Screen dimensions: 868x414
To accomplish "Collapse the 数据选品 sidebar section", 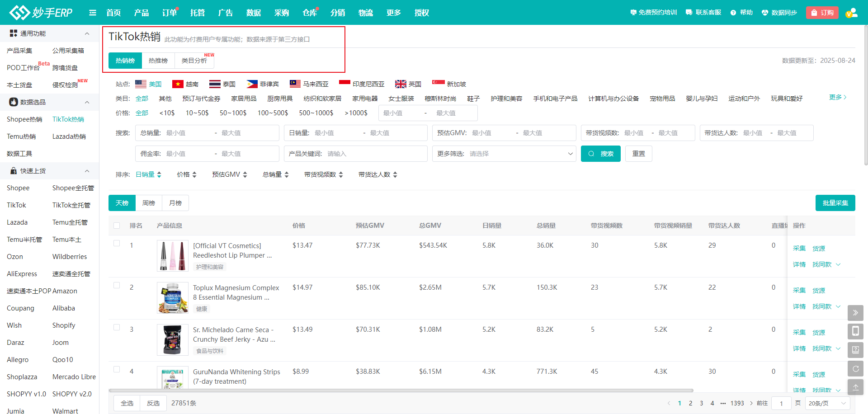I will tap(87, 102).
